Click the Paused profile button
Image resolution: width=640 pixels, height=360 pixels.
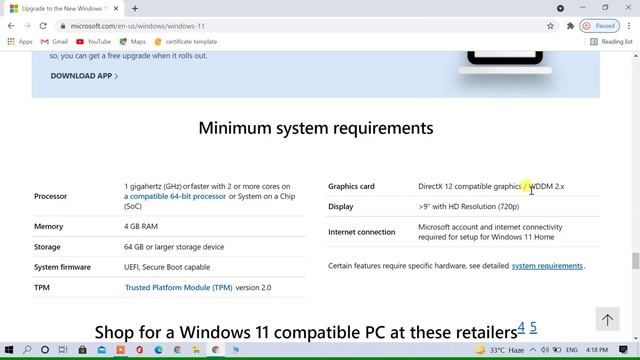tap(600, 26)
